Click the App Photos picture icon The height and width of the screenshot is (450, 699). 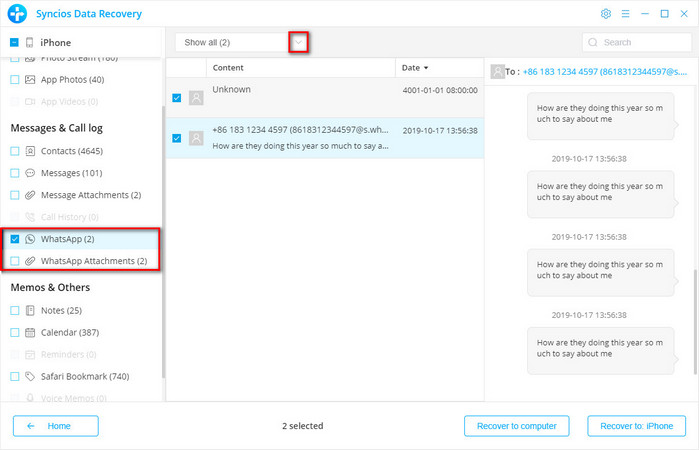(30, 79)
